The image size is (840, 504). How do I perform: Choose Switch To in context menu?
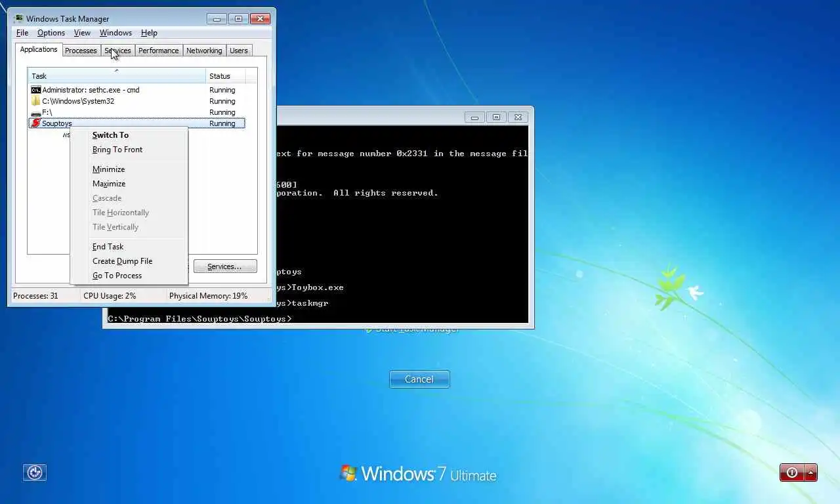click(129, 135)
